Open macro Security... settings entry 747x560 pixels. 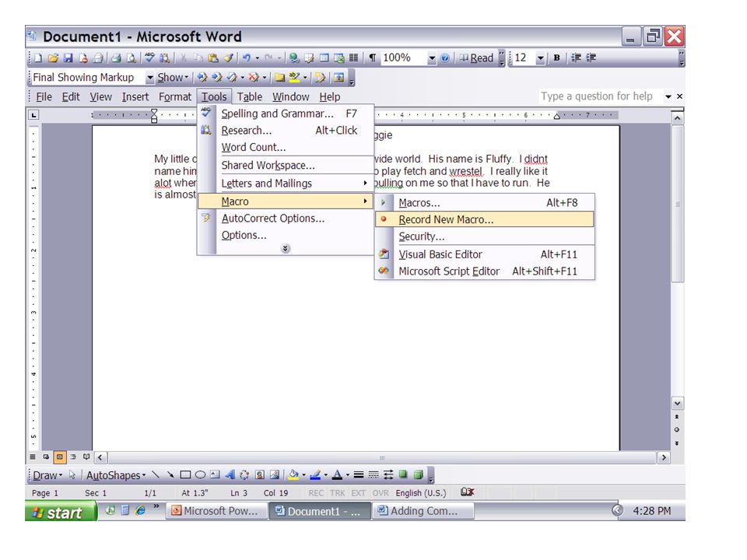(x=485, y=236)
